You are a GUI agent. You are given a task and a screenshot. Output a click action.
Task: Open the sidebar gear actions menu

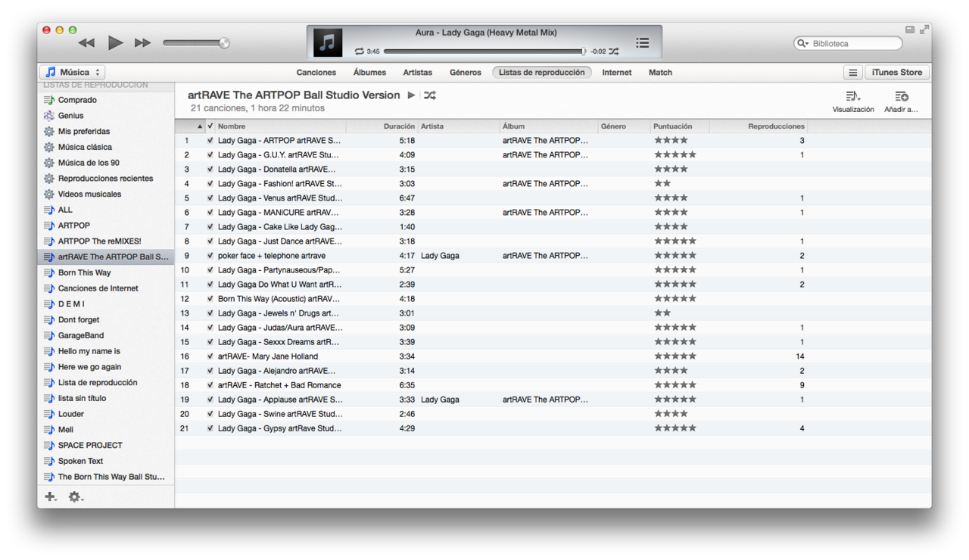(75, 497)
